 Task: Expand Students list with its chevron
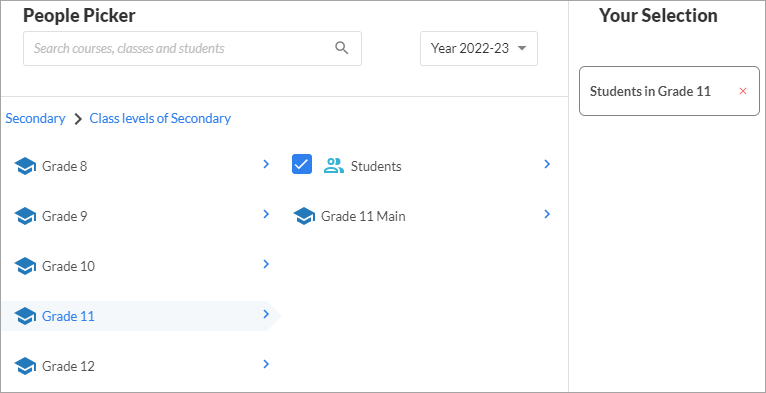click(547, 164)
